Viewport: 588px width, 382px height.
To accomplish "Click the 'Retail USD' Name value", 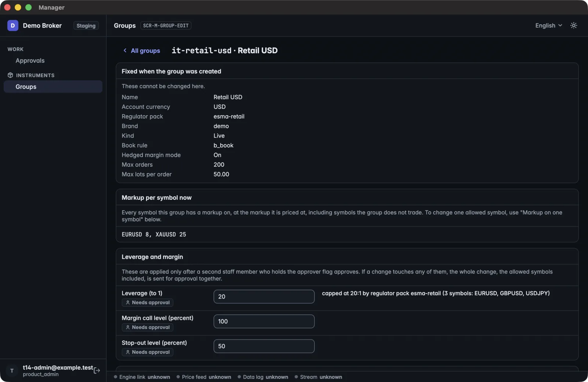I will tap(228, 97).
